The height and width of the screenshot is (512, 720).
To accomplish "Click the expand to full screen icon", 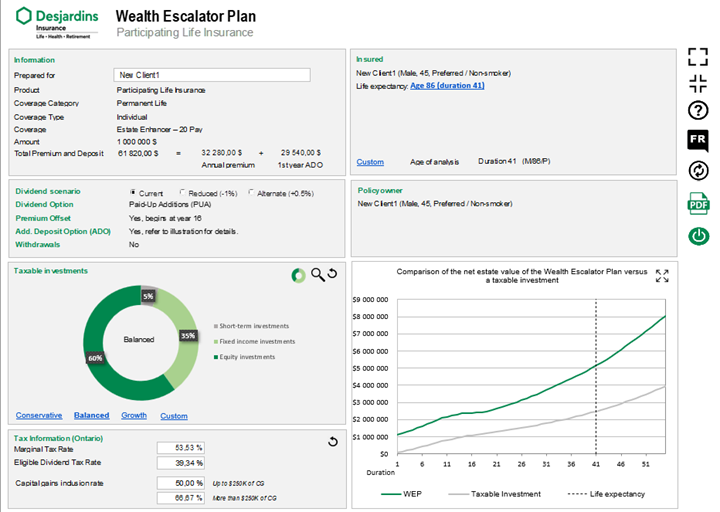I will (x=698, y=57).
